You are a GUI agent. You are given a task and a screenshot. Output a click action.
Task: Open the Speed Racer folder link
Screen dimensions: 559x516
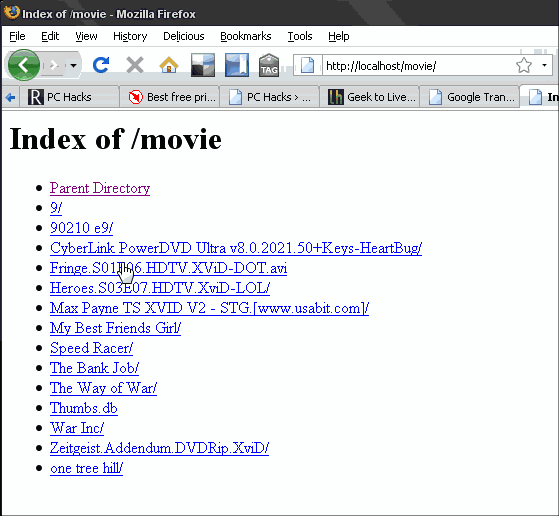point(91,348)
